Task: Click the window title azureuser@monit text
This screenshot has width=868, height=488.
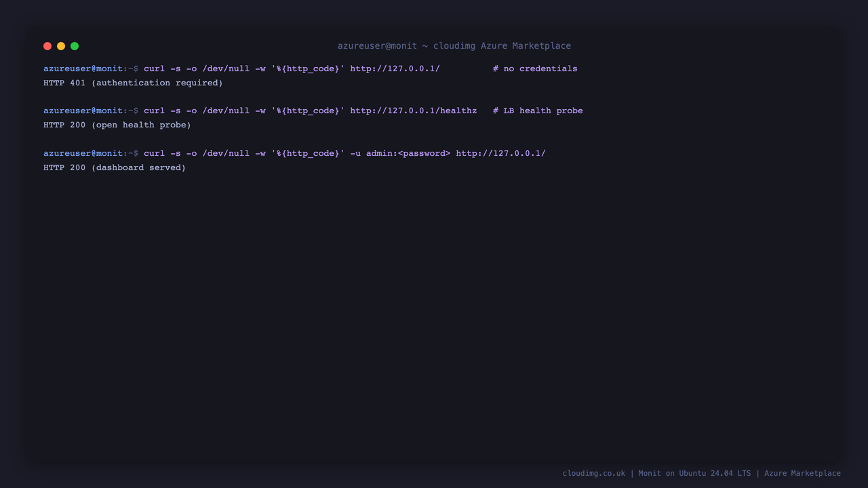Action: 377,46
